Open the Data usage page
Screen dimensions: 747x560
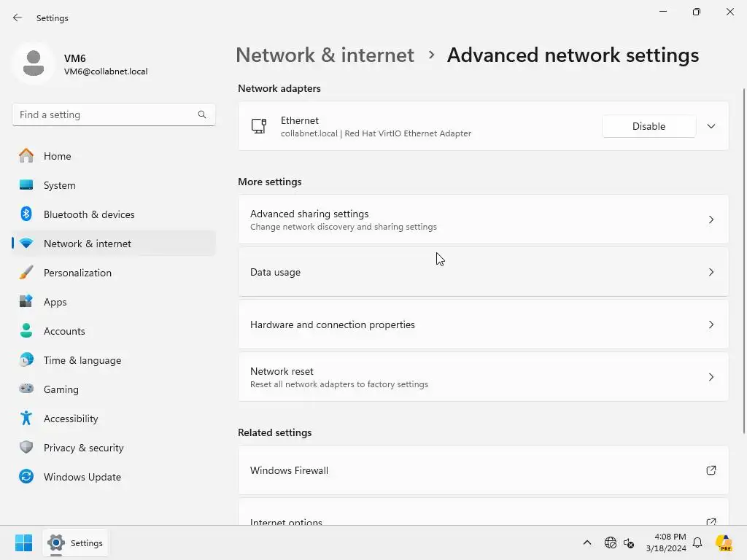point(483,272)
